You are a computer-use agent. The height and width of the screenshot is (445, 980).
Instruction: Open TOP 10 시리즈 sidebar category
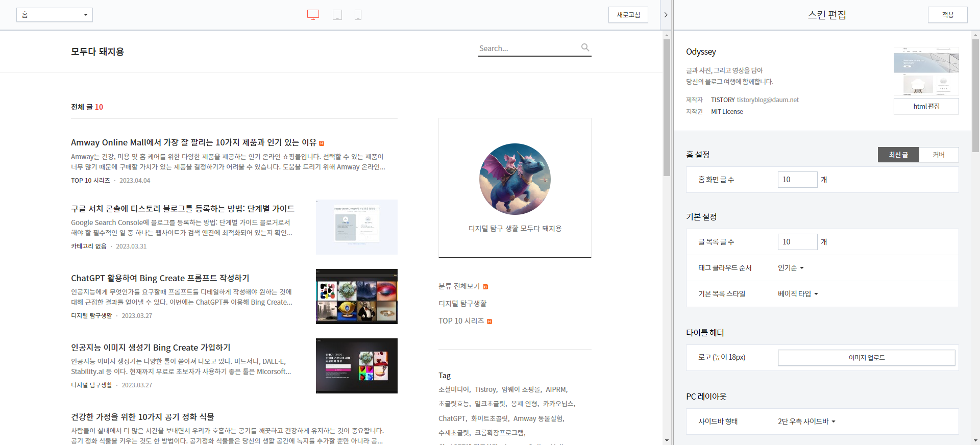point(461,321)
